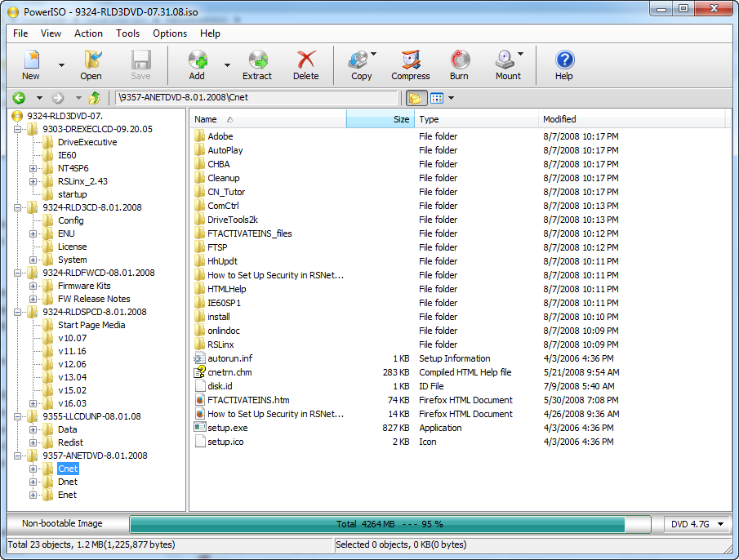Click the view mode icon
Image resolution: width=739 pixels, height=560 pixels.
437,98
